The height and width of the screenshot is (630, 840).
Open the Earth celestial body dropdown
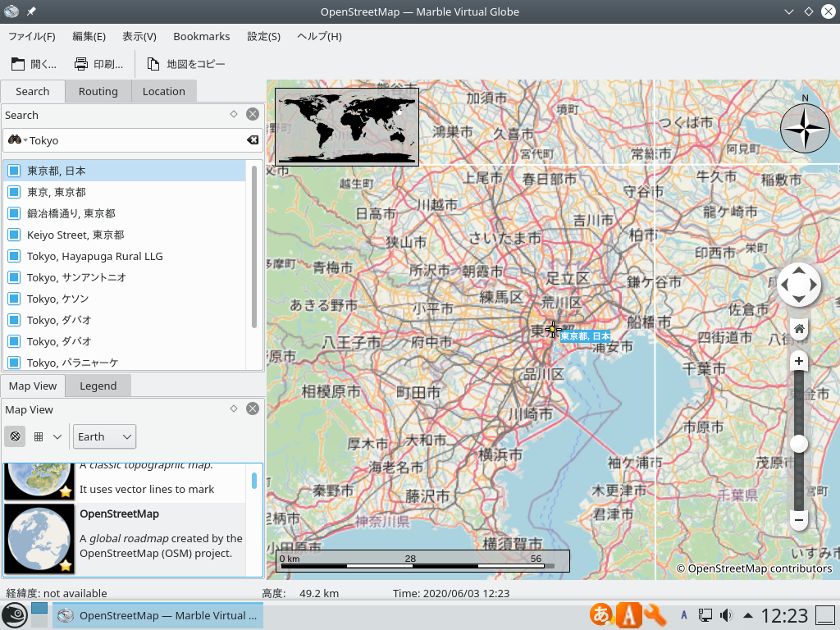click(104, 436)
